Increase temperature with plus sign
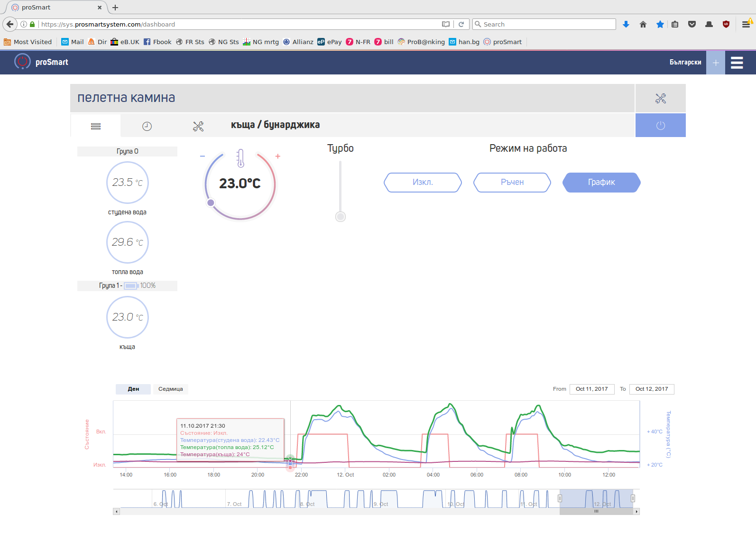 (278, 156)
